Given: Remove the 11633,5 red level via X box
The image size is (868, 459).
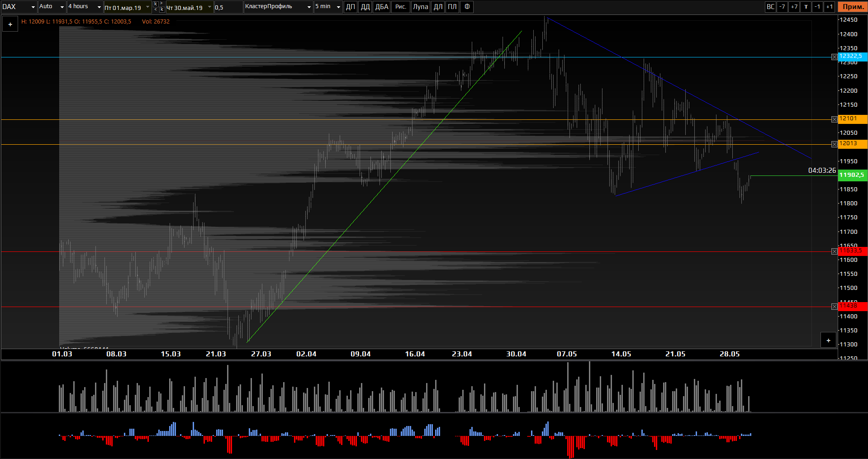Looking at the screenshot, I should (x=835, y=251).
